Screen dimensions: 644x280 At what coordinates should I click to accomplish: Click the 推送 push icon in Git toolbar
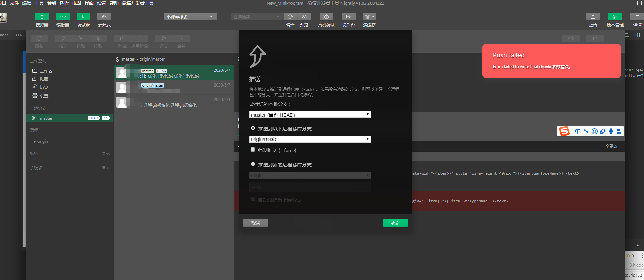point(63,38)
